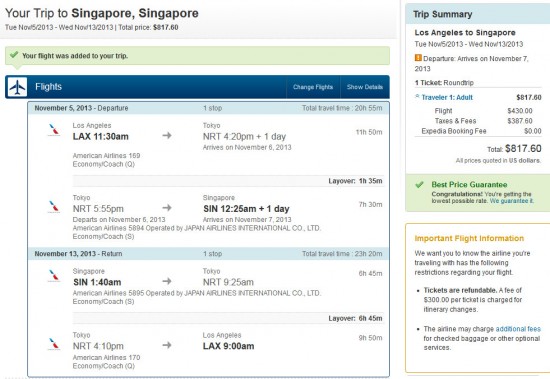
Task: Click the Trip Summary panel heading
Action: [443, 14]
